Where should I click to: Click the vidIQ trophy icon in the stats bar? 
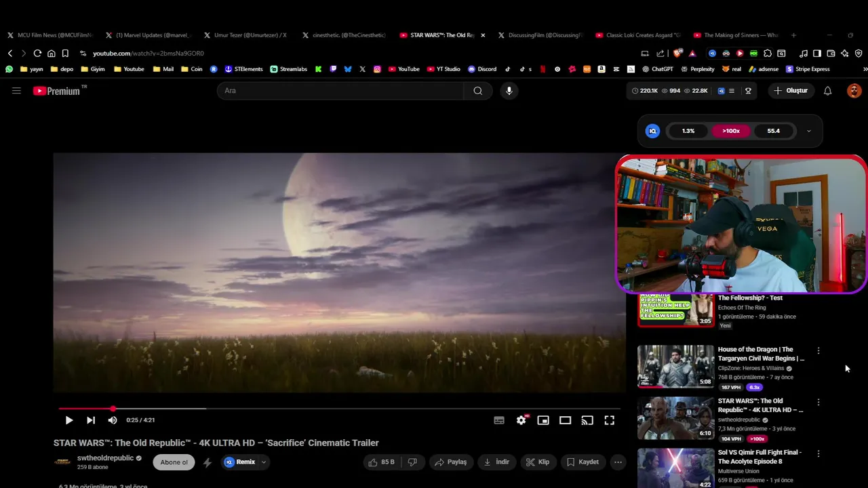pyautogui.click(x=748, y=91)
